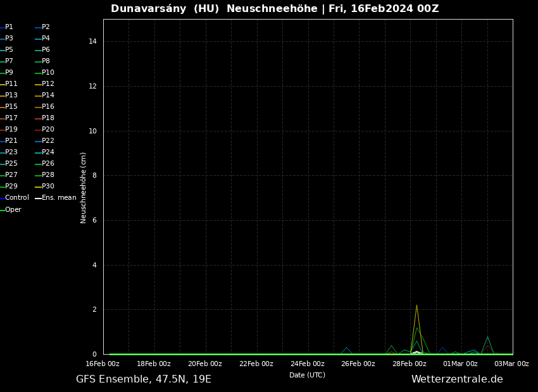Screen dimensions: 538x392
Task: Click the Oper legend entry
Action: click(13, 210)
